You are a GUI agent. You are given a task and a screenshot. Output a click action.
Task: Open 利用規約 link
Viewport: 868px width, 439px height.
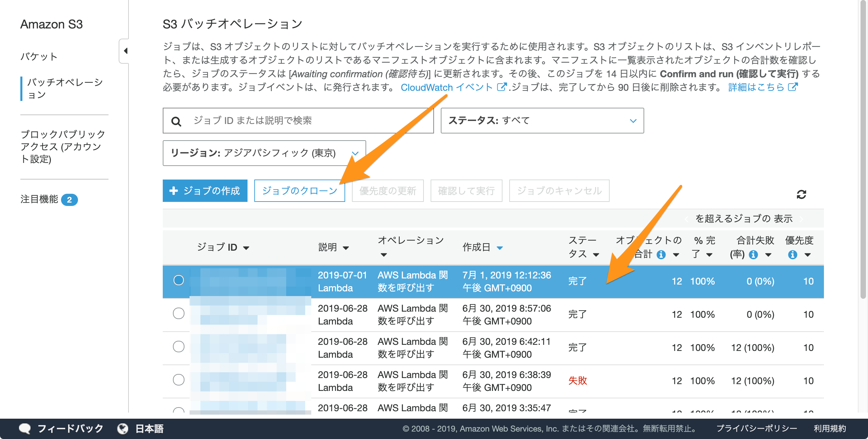(x=830, y=428)
